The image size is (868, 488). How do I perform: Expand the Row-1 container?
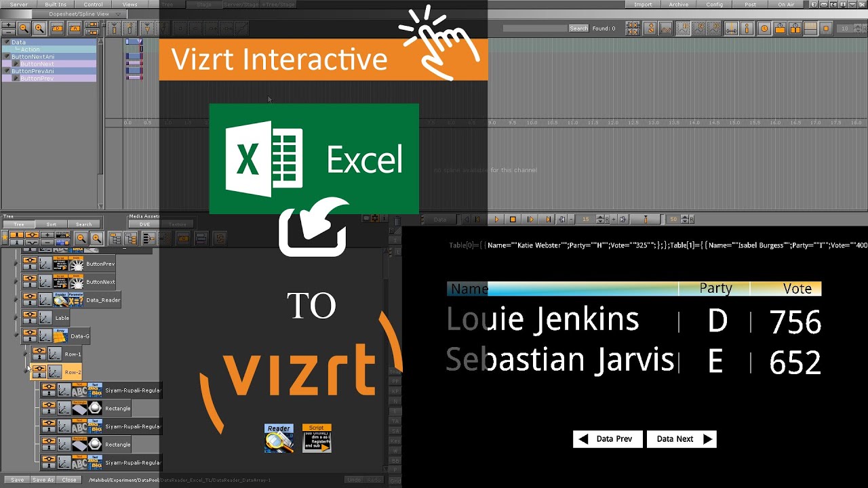pos(26,354)
